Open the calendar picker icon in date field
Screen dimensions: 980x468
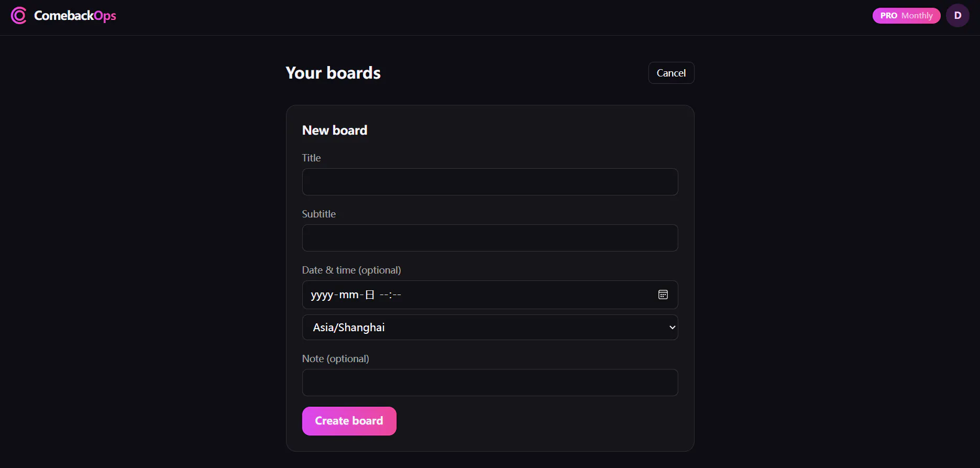663,295
